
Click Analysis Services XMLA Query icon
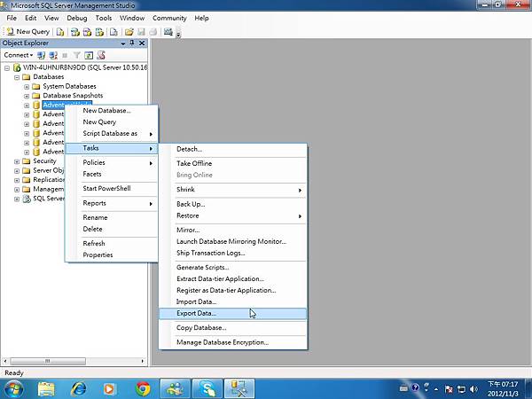(x=99, y=32)
